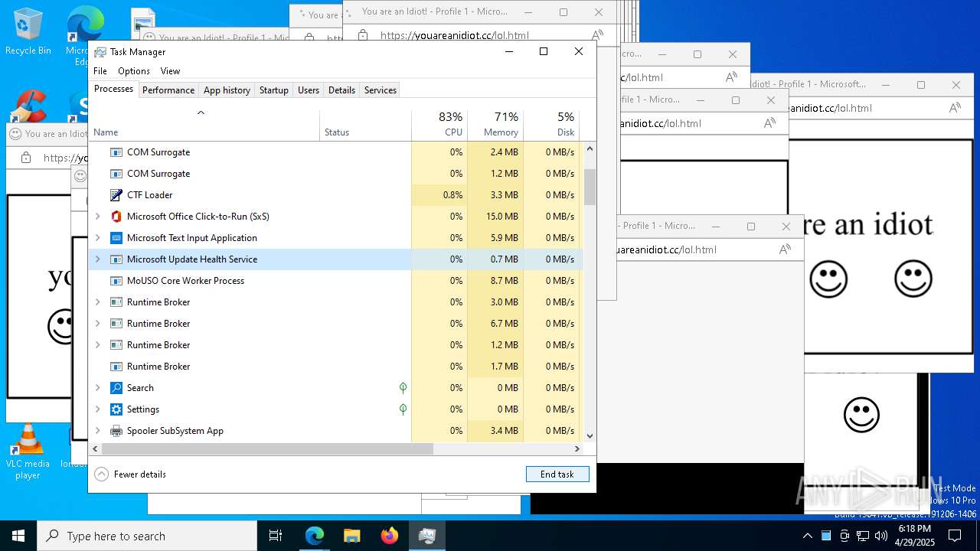Click the 8.7 MB memory value
Viewport: 980px width, 551px height.
click(x=504, y=281)
